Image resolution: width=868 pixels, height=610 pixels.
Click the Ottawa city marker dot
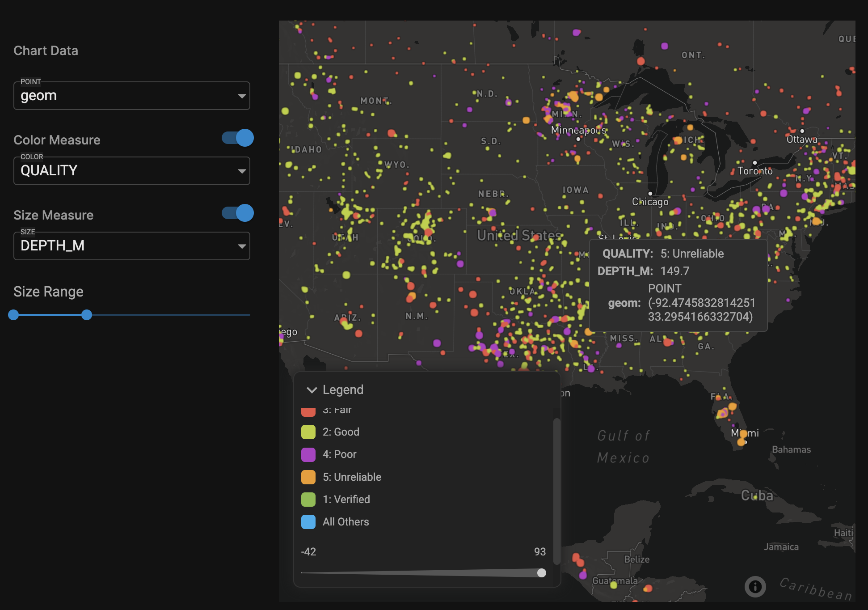802,131
